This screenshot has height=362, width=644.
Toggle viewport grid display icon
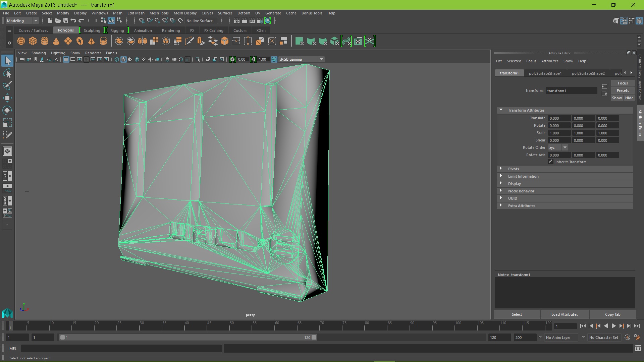(66, 59)
